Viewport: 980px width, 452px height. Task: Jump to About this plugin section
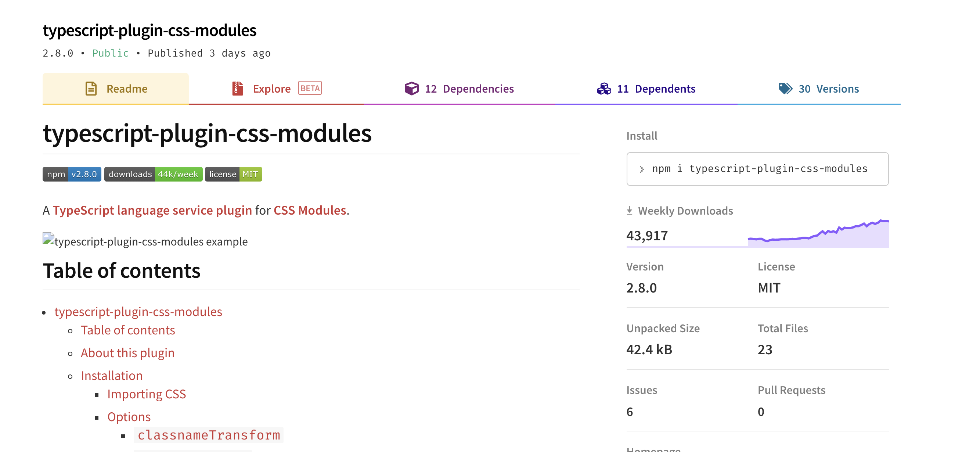click(127, 353)
